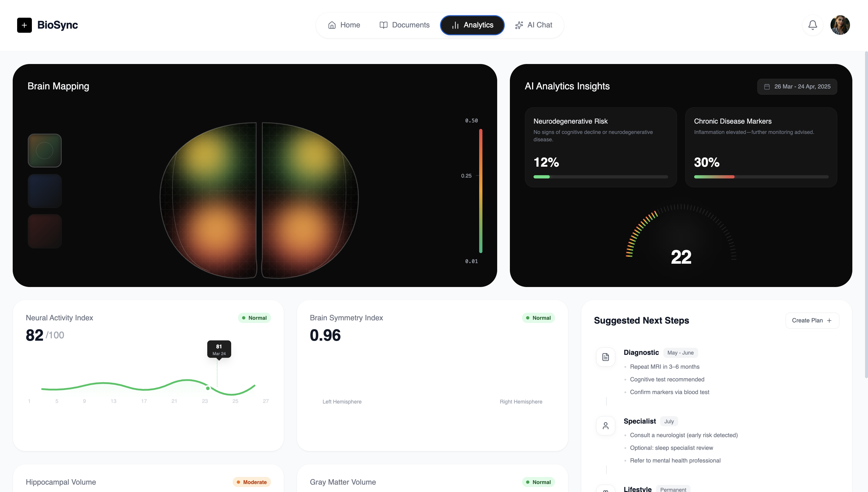Select the green brain map thumbnail
This screenshot has width=868, height=492.
click(45, 150)
